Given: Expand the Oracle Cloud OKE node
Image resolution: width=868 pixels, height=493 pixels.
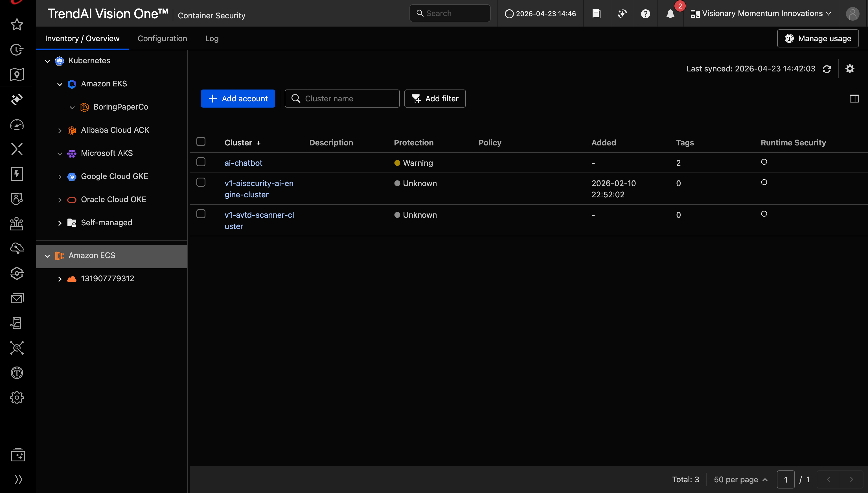Looking at the screenshot, I should 60,200.
